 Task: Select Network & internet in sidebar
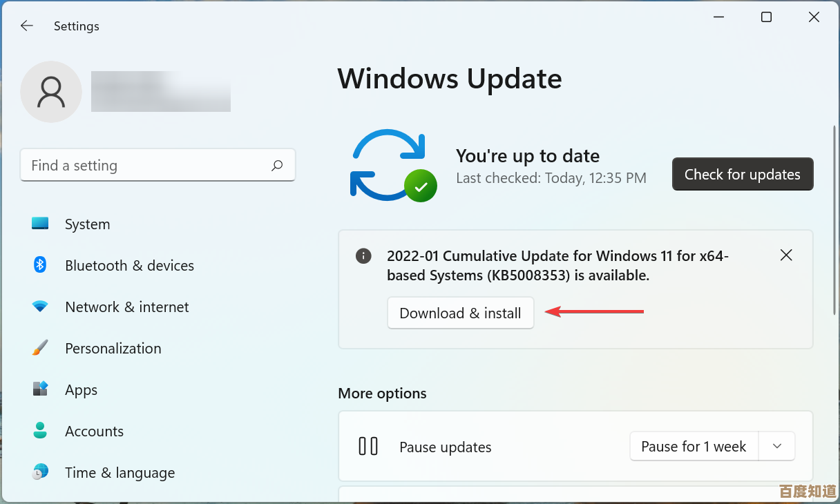pyautogui.click(x=126, y=307)
